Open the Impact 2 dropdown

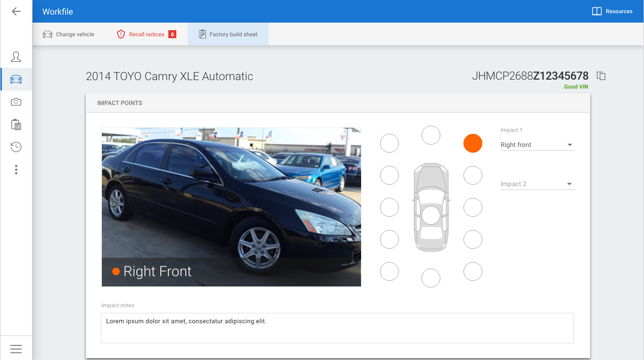coord(537,184)
